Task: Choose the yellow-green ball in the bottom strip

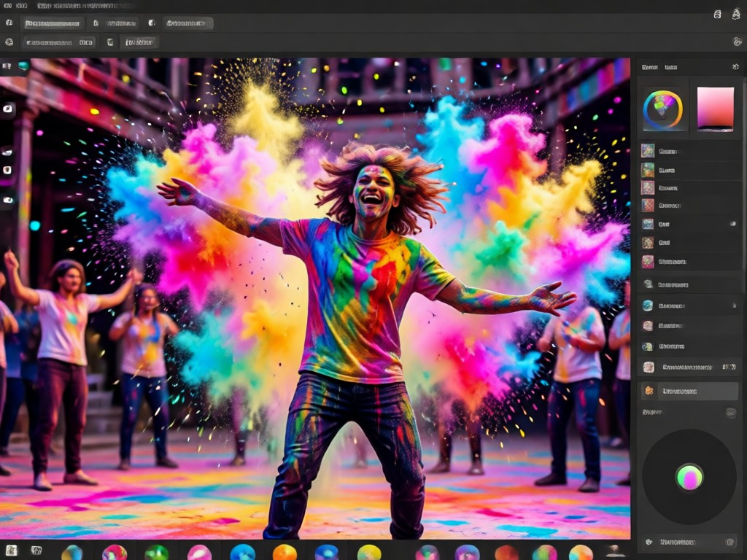Action: [369, 553]
